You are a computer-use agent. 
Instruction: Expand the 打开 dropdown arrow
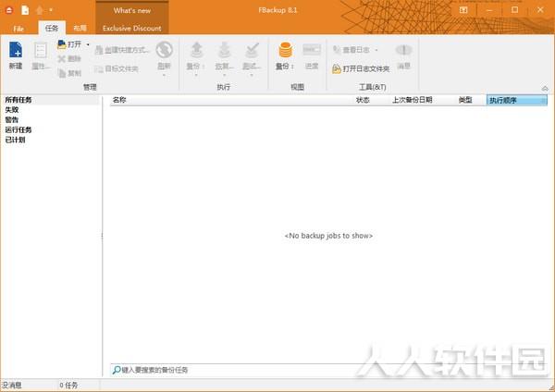(x=88, y=44)
